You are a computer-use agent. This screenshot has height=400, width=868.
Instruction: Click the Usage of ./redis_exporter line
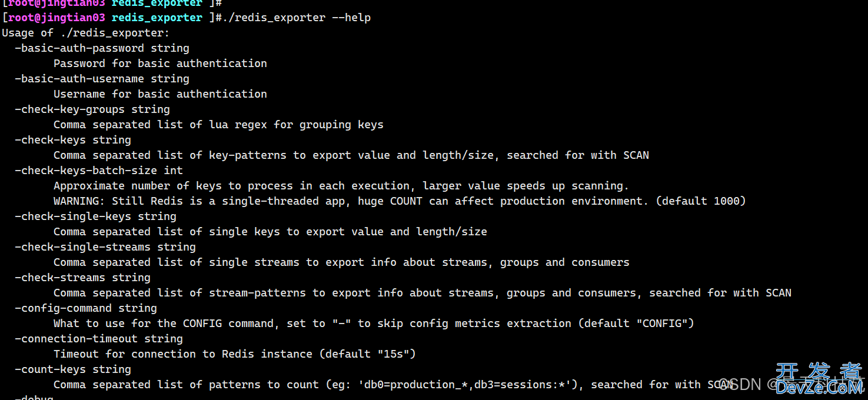(x=86, y=33)
